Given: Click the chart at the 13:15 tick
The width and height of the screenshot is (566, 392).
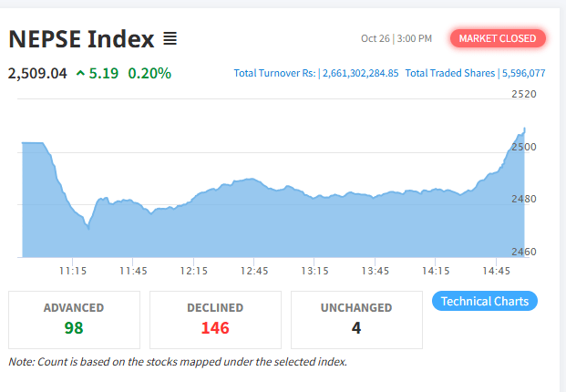Looking at the screenshot, I should pyautogui.click(x=314, y=271).
